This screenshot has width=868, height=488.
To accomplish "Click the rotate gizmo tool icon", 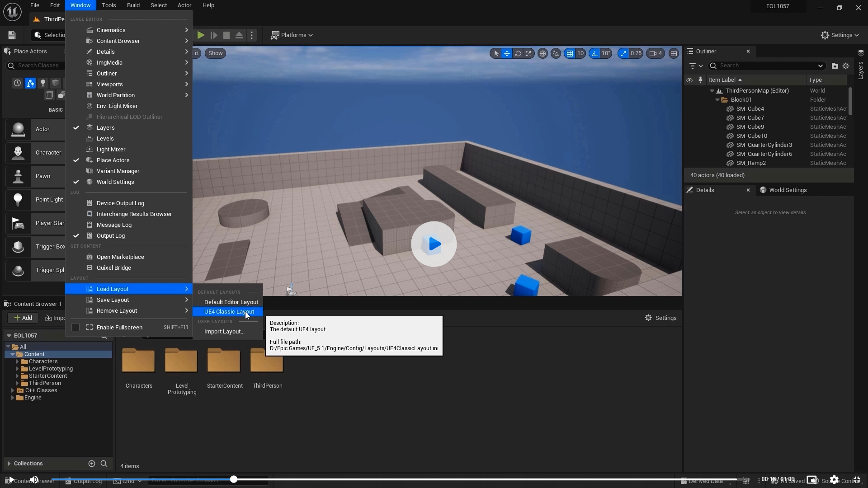I will (x=518, y=54).
